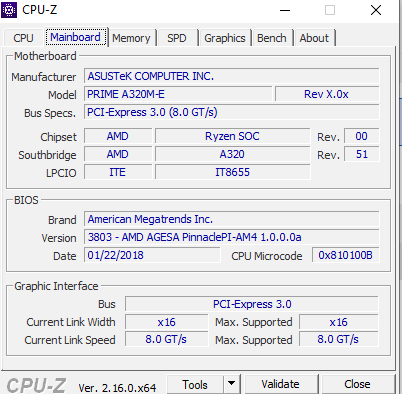Screen dimensions: 402x394
Task: Click max supported link speed 8.0 GT/s
Action: click(339, 339)
